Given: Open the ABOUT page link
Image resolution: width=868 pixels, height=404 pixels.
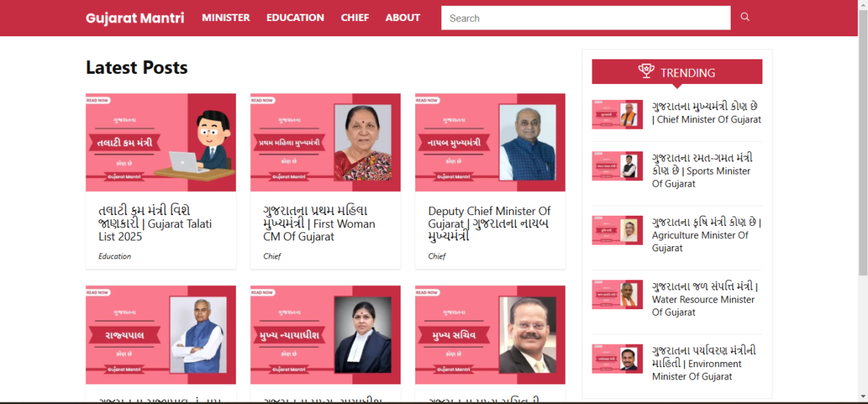Looking at the screenshot, I should 403,17.
